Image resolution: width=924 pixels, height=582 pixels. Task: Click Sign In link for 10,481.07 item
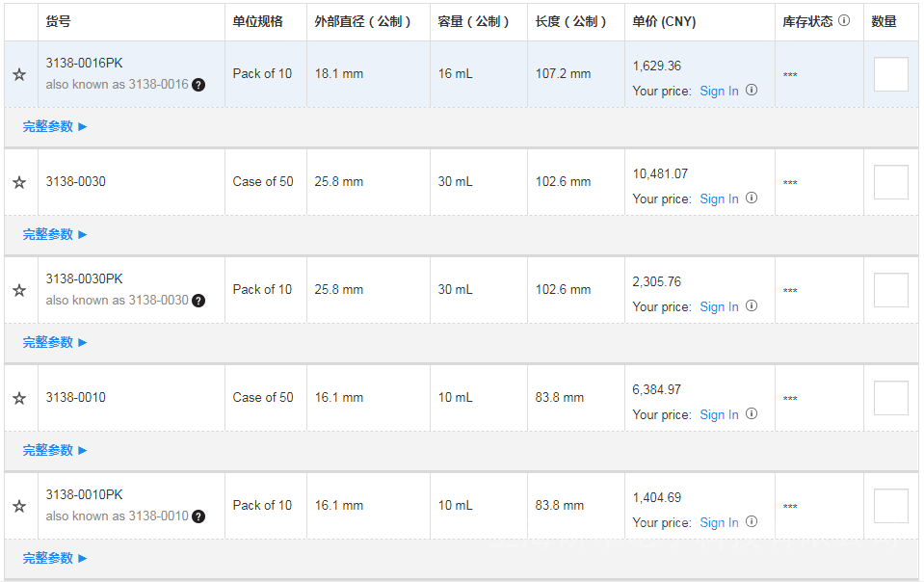click(x=719, y=199)
